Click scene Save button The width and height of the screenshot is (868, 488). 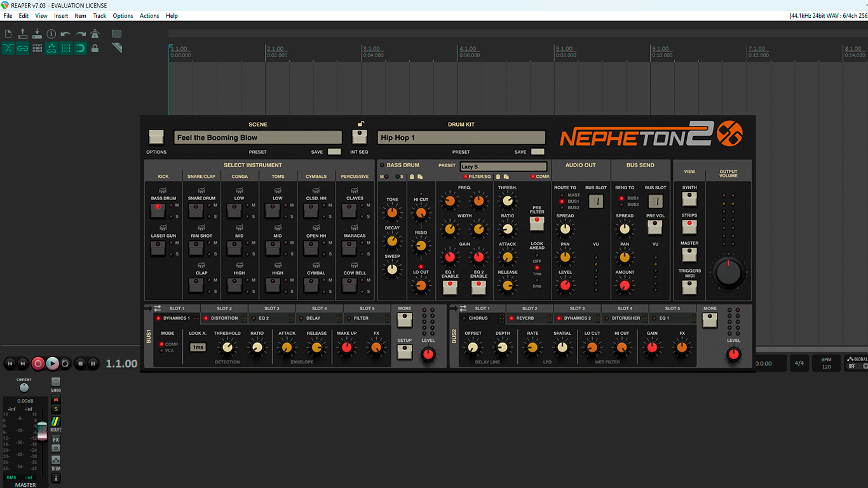334,152
